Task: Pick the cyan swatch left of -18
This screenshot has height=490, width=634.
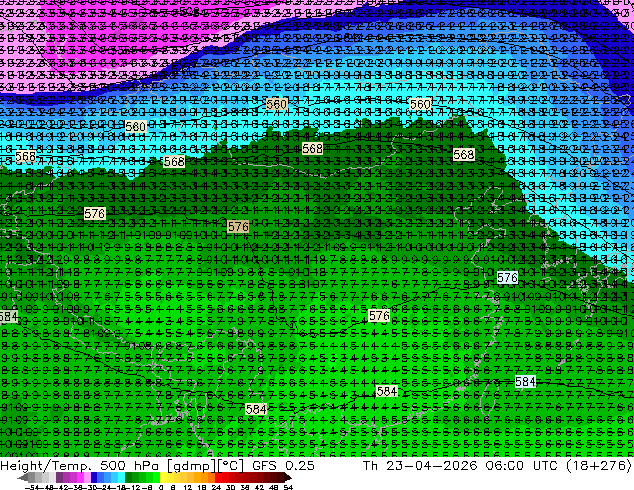Action: (122, 477)
